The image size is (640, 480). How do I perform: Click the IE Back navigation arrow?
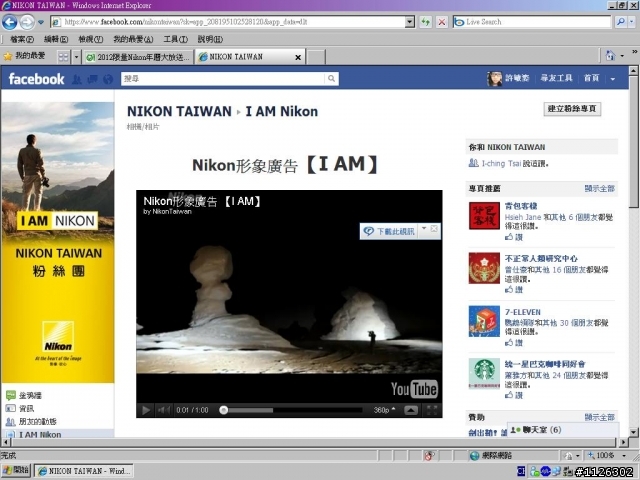(x=9, y=22)
